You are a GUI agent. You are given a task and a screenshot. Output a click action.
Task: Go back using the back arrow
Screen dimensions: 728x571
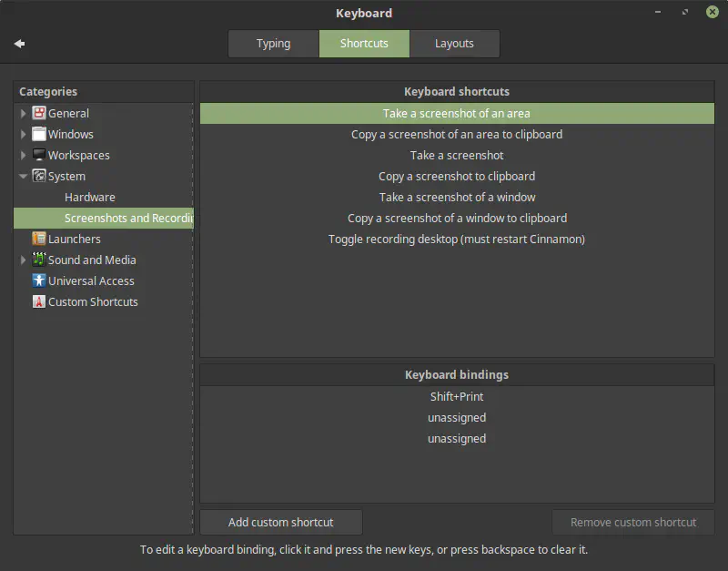click(19, 44)
